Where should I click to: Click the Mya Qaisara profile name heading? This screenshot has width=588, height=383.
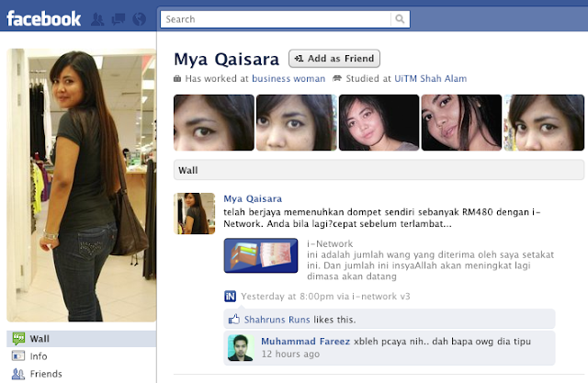(227, 59)
